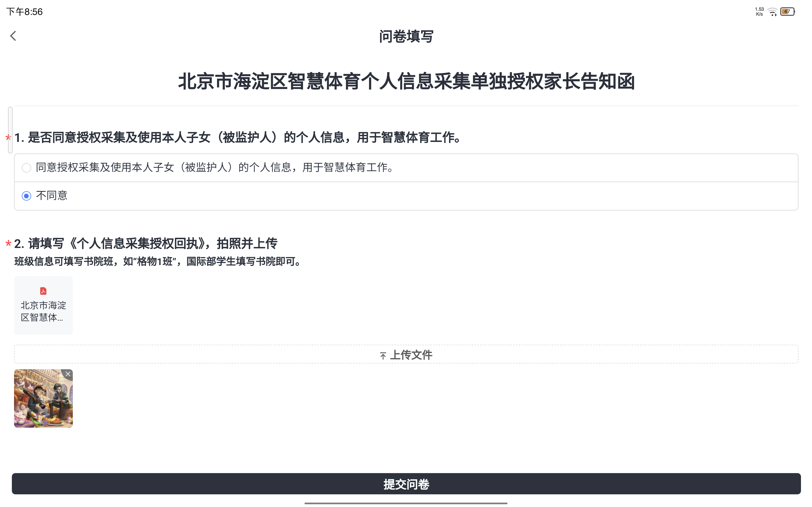Click the 问卷填写 page header title
Image resolution: width=812 pixels, height=507 pixels.
click(x=406, y=36)
